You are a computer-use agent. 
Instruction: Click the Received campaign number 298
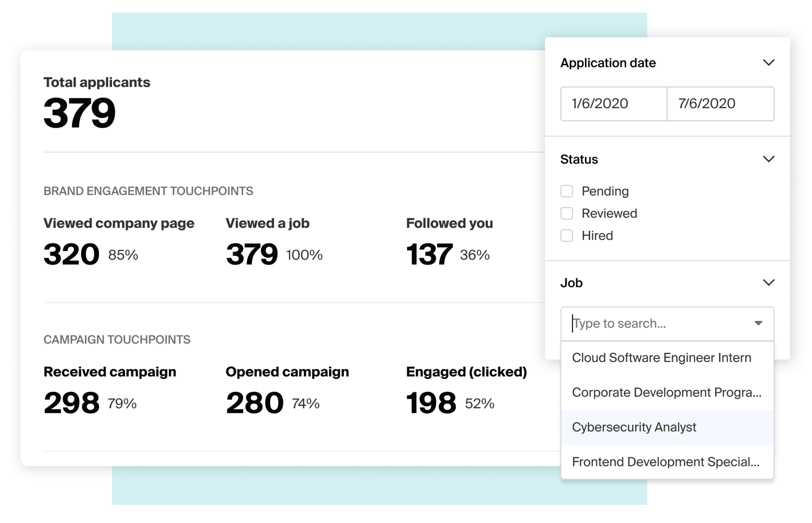(x=72, y=403)
